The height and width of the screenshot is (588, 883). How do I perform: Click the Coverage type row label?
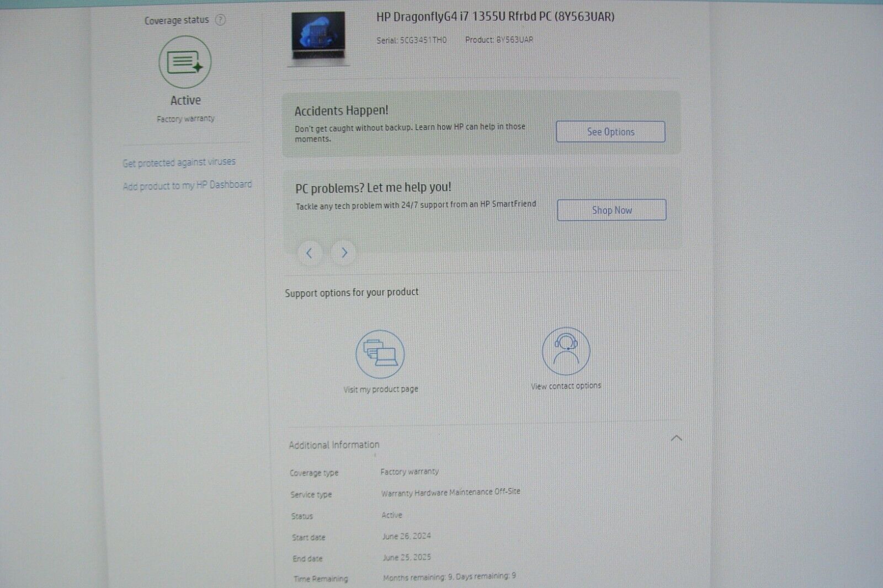[x=314, y=473]
